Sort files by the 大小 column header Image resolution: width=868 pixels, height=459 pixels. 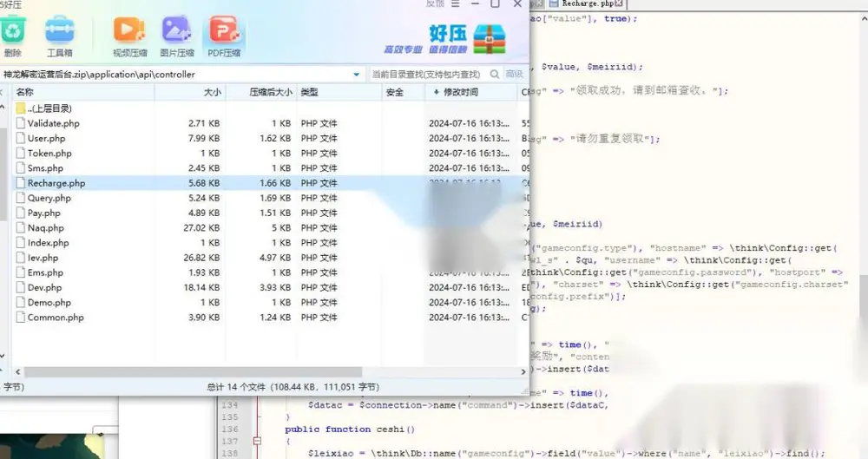(190, 92)
